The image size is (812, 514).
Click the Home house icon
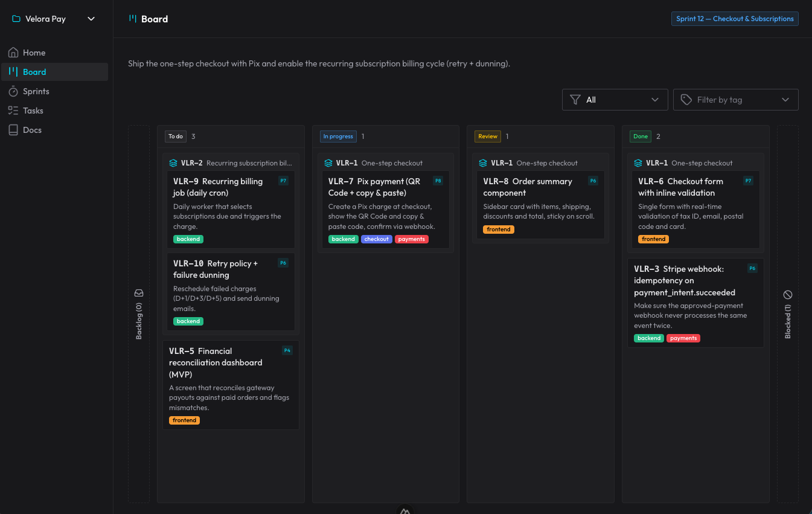tap(13, 53)
